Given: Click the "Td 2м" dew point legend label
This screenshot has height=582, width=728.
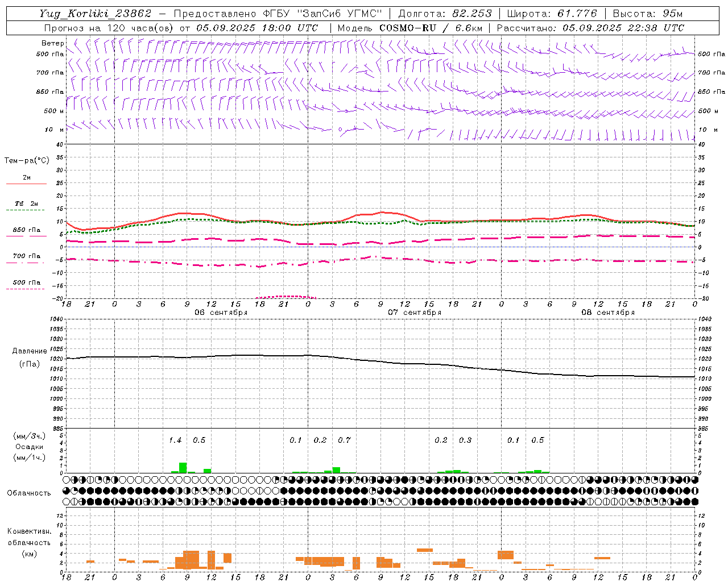Looking at the screenshot, I should pos(26,203).
